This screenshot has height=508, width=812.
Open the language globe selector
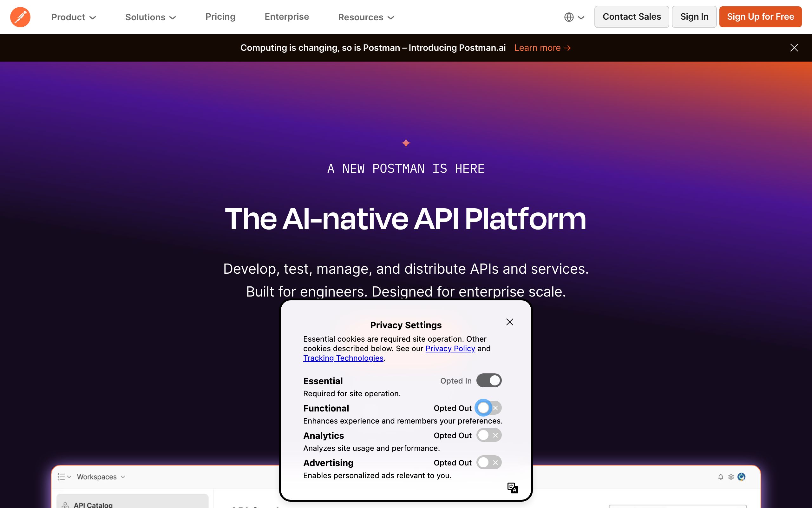coord(574,17)
